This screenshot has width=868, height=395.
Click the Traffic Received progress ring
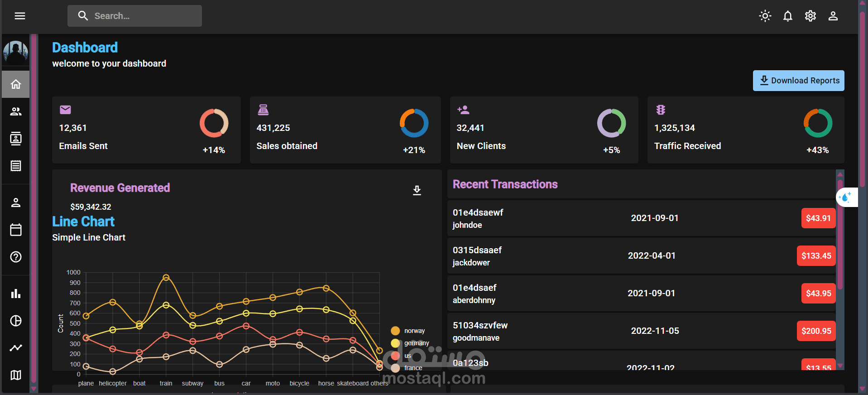click(818, 123)
